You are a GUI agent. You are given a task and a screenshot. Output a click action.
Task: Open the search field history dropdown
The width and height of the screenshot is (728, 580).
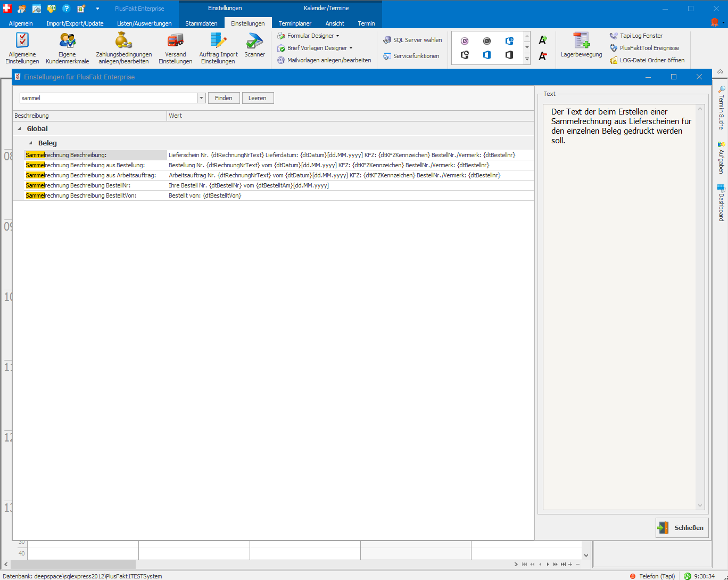201,98
